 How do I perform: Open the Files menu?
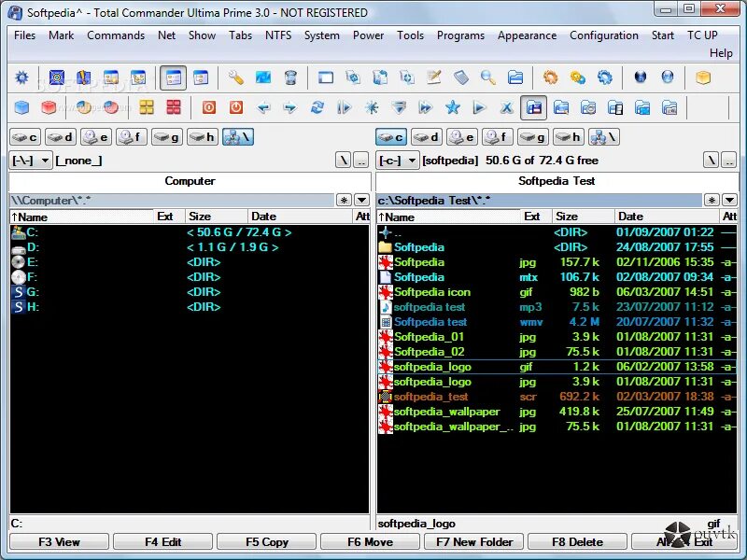25,35
